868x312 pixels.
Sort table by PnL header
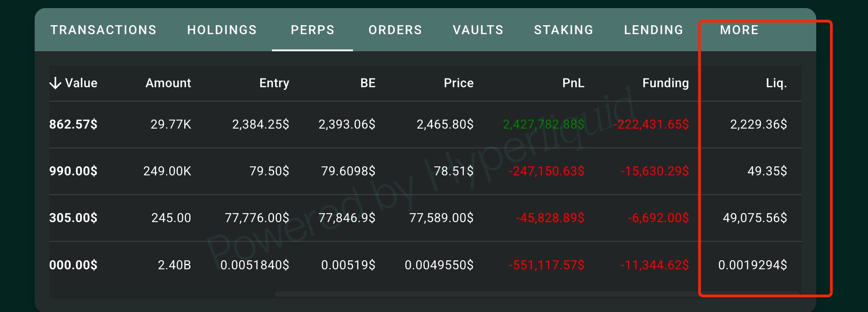pyautogui.click(x=574, y=83)
